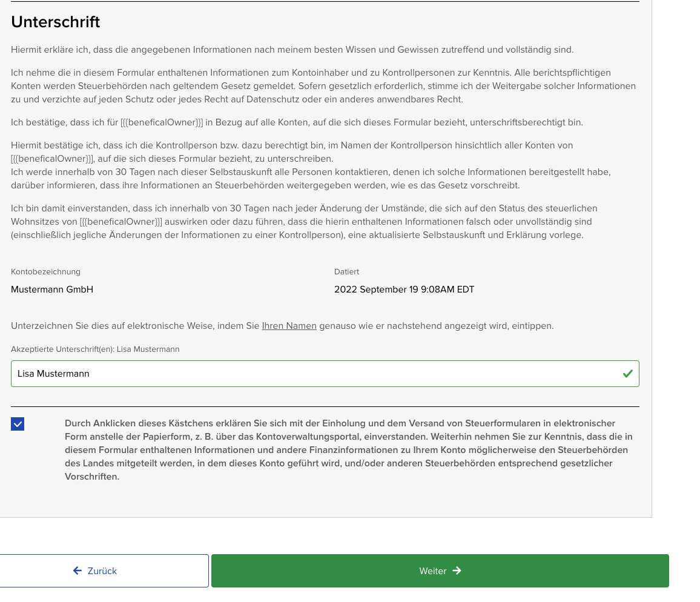Click the underlined "Ihren Namen" link
Image resolution: width=700 pixels, height=602 pixels.
[289, 326]
